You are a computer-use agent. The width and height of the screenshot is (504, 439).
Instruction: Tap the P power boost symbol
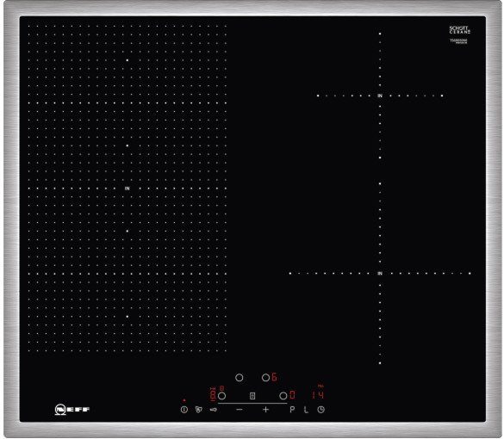click(x=292, y=410)
